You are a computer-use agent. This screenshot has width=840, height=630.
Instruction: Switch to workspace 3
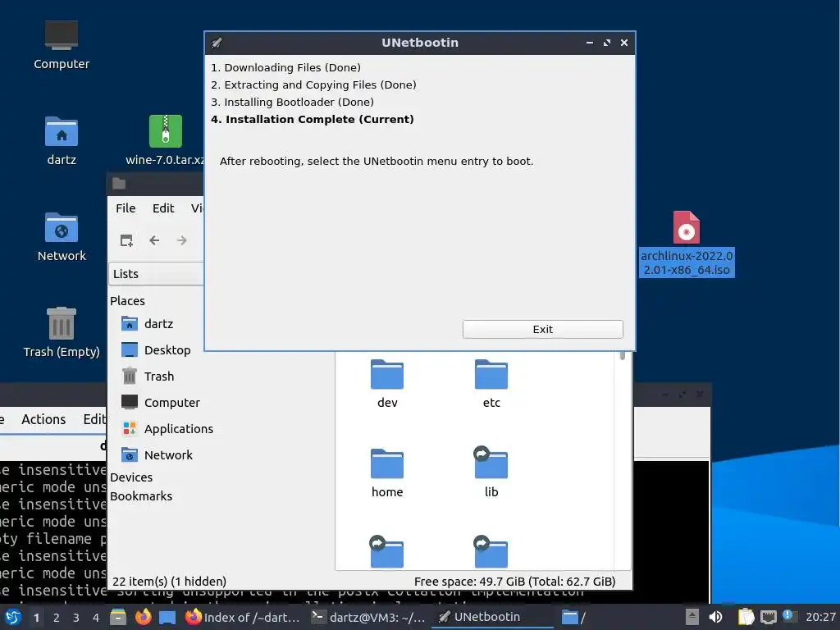tap(76, 617)
